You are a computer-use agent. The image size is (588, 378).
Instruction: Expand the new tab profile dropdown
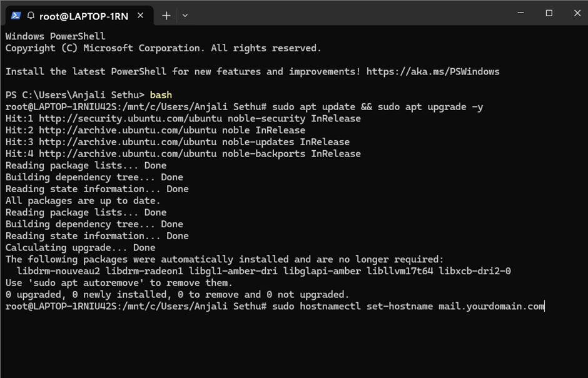(x=185, y=16)
